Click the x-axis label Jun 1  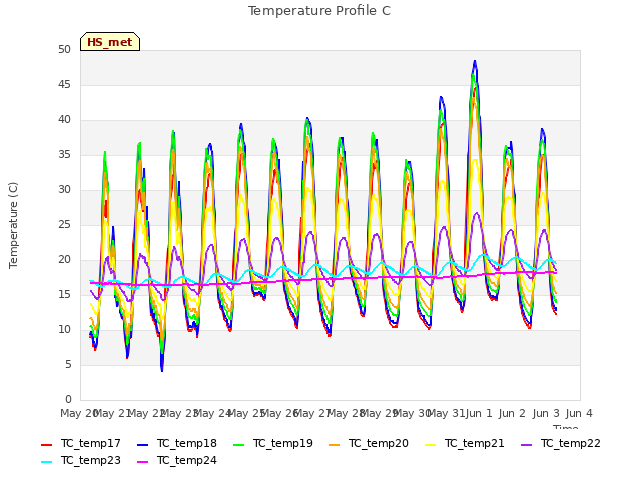[x=479, y=413]
